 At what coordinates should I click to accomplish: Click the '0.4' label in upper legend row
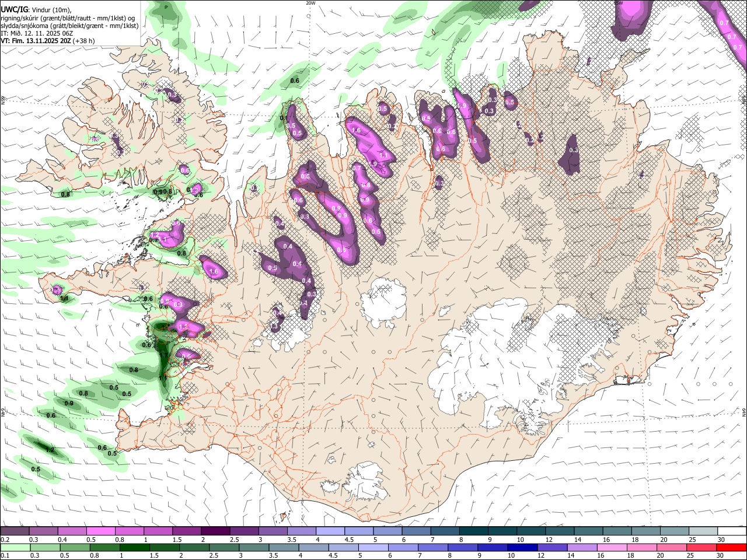(62, 540)
